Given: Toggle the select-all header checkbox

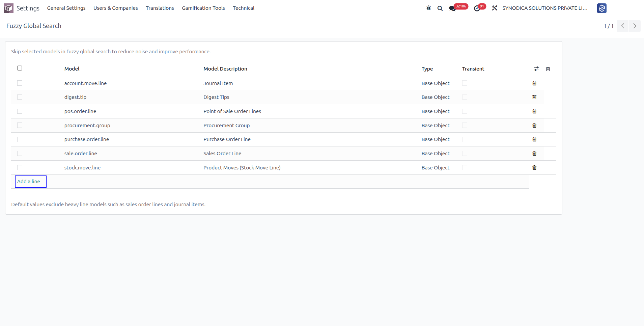Looking at the screenshot, I should click(20, 68).
